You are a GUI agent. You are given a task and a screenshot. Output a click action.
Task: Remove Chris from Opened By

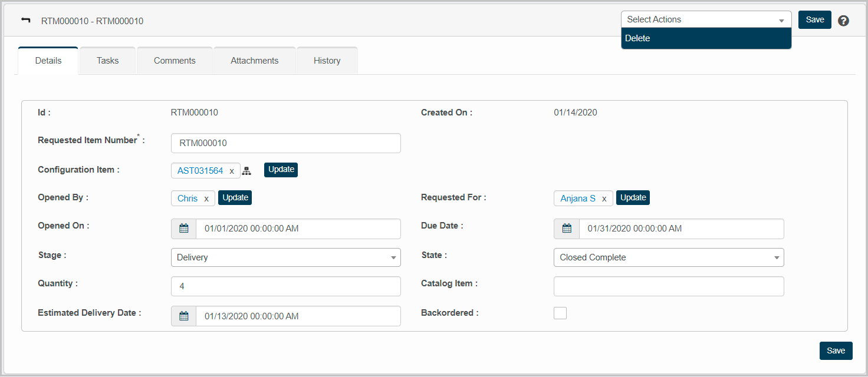206,199
